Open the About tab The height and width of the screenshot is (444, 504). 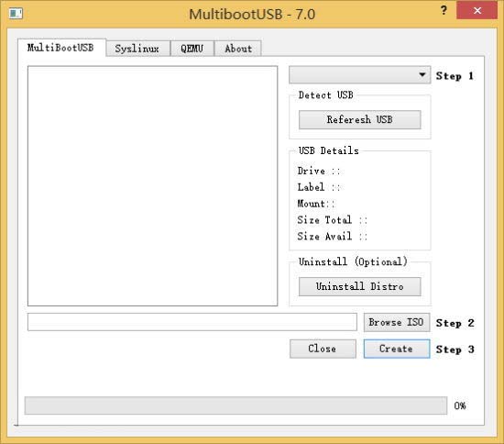(238, 49)
